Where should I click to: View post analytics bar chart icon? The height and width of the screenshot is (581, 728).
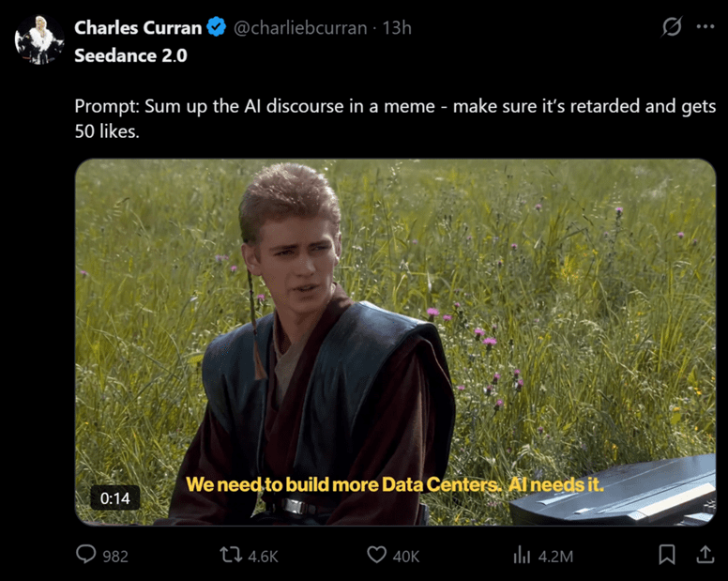522,555
